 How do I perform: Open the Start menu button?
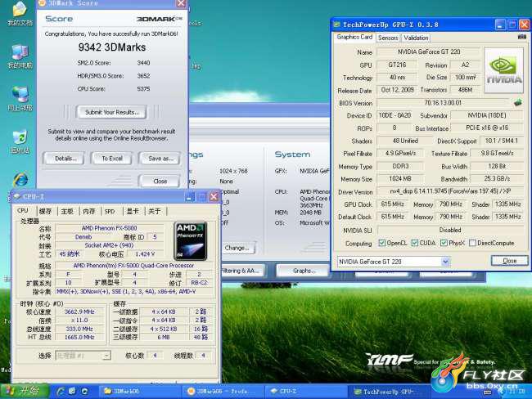25,391
